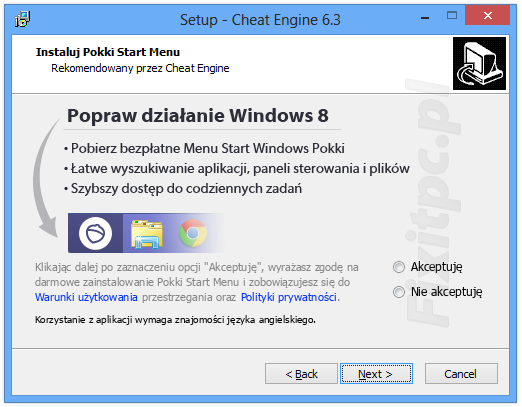Screen dimensions: 522x407
Task: Click the Akceptuję label text
Action: point(436,267)
